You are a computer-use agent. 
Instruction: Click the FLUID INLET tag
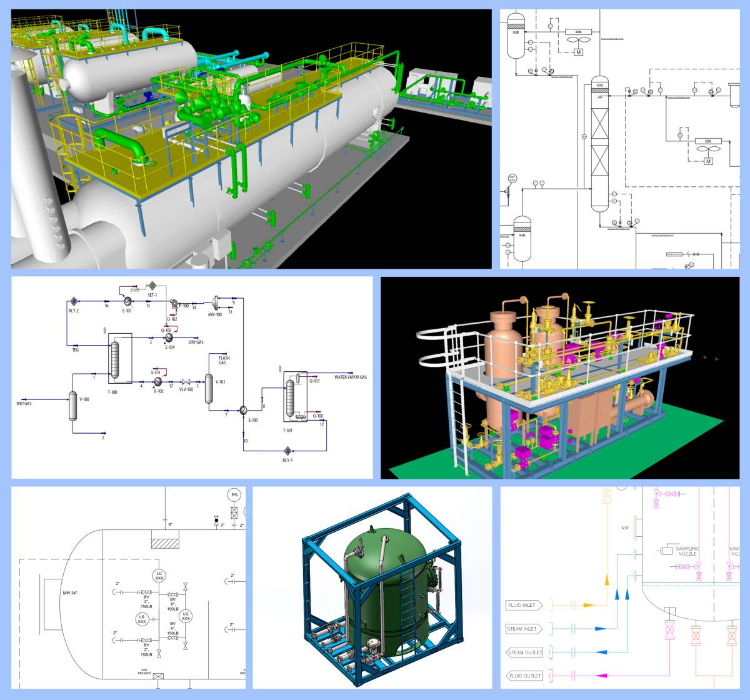click(x=524, y=605)
